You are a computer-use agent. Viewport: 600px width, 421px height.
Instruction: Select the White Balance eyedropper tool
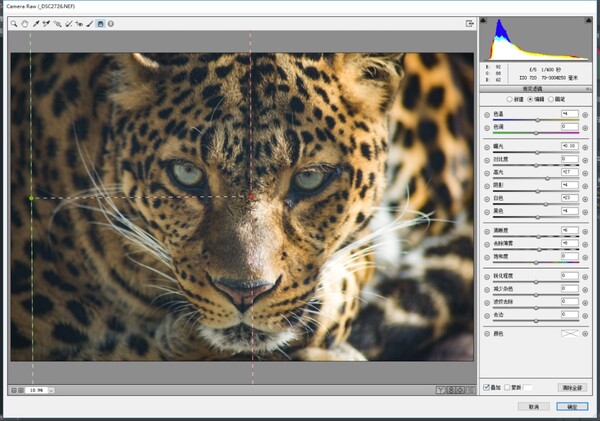click(x=36, y=24)
